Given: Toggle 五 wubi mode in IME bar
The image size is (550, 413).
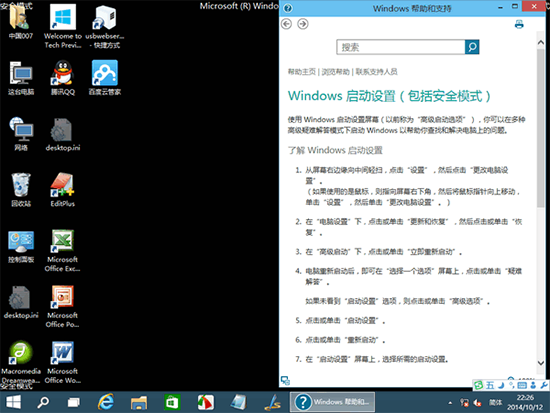Looking at the screenshot, I should pos(490,385).
